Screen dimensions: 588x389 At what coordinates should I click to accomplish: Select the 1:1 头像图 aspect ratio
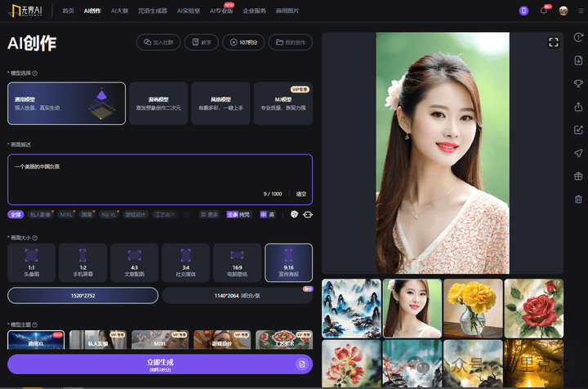coord(30,262)
